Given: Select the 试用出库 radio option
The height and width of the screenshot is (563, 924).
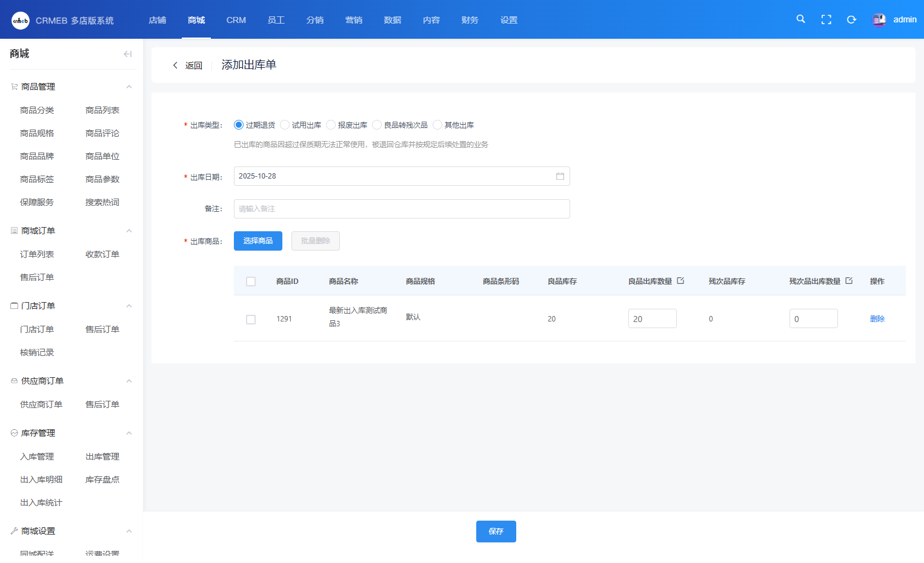Looking at the screenshot, I should coord(285,125).
